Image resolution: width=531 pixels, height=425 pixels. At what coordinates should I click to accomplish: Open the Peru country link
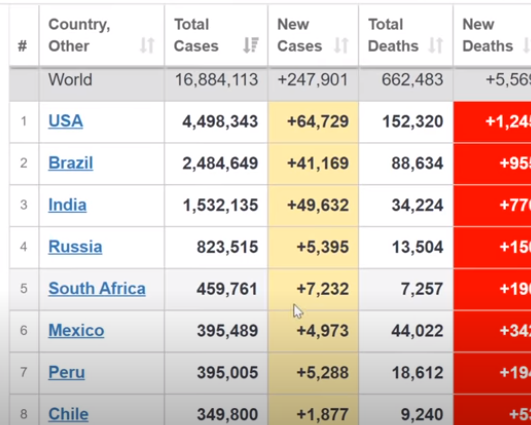(x=66, y=372)
